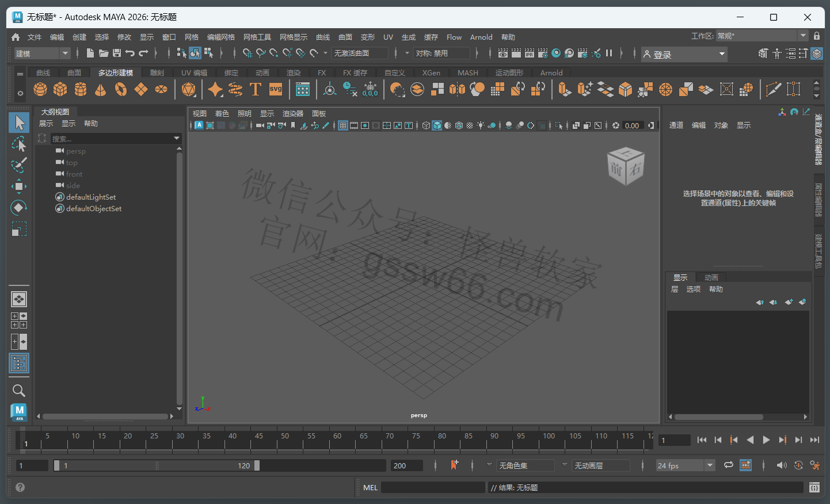830x504 pixels.
Task: Toggle viewport grid display
Action: coord(343,125)
